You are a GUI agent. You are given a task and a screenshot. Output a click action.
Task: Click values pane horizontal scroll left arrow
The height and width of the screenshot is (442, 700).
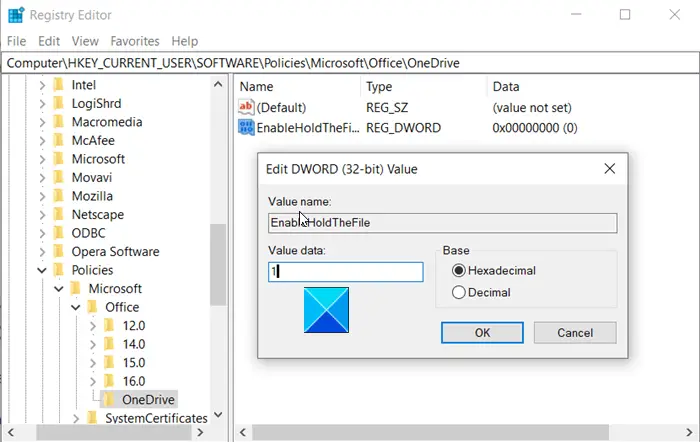coord(242,432)
